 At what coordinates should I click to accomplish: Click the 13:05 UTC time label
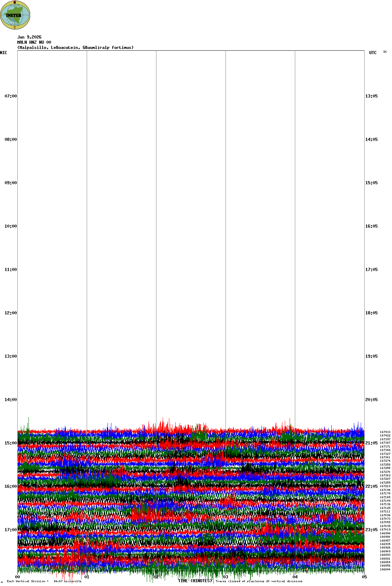point(371,96)
